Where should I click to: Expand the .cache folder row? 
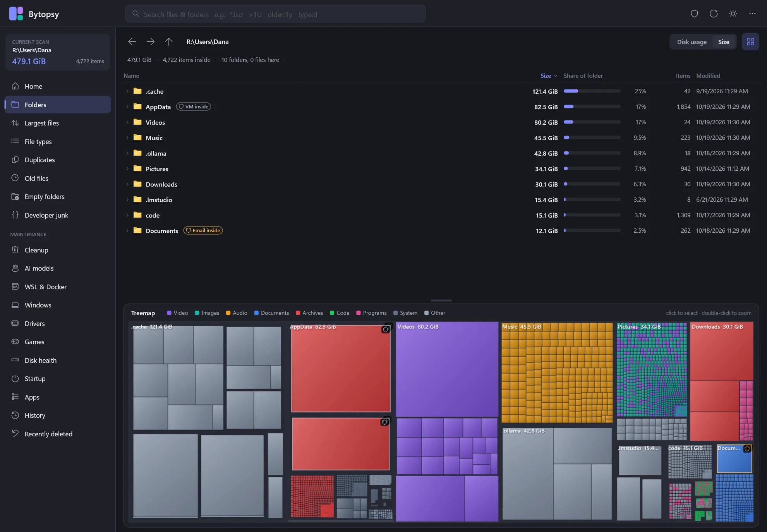[127, 91]
